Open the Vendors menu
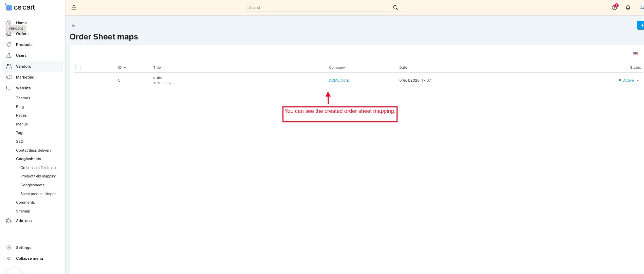 [23, 66]
